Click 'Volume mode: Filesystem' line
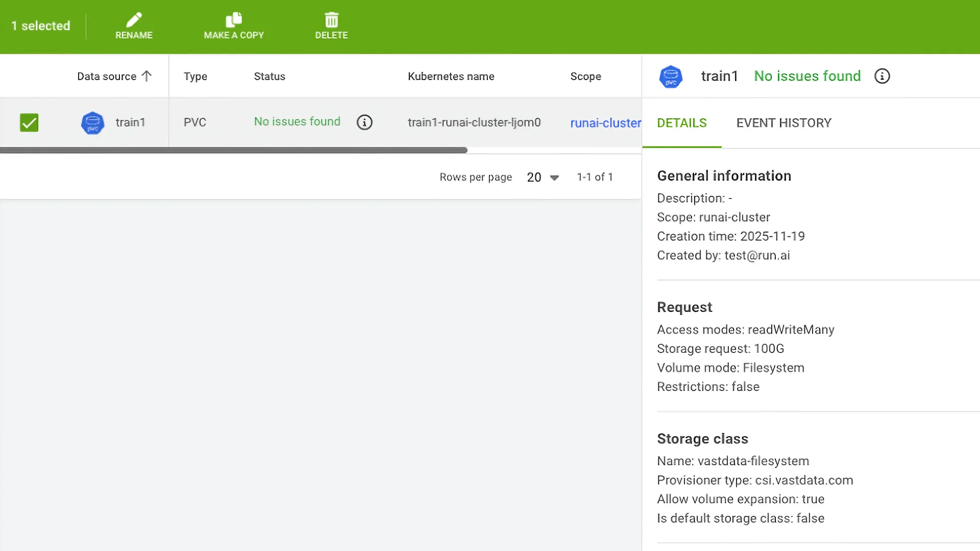Viewport: 980px width, 551px height. tap(731, 368)
